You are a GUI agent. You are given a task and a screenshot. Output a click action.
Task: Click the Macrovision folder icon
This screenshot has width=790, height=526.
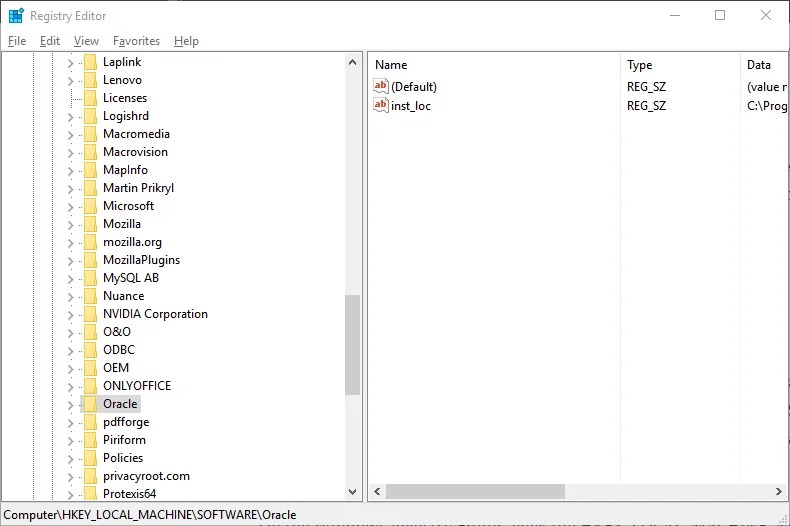click(x=90, y=152)
